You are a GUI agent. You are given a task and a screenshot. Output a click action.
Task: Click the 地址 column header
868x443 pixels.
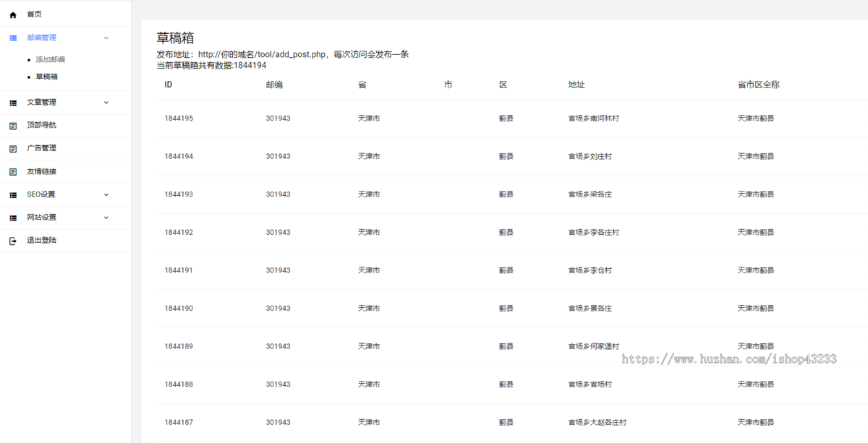pyautogui.click(x=576, y=85)
